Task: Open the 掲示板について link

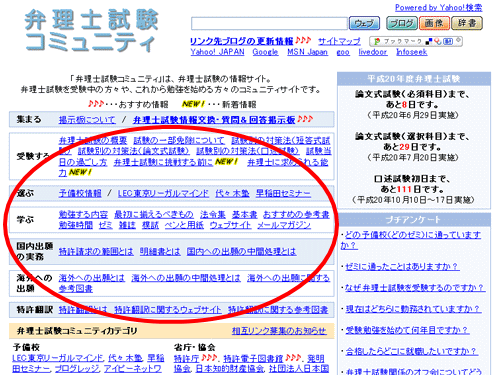Action: [87, 120]
